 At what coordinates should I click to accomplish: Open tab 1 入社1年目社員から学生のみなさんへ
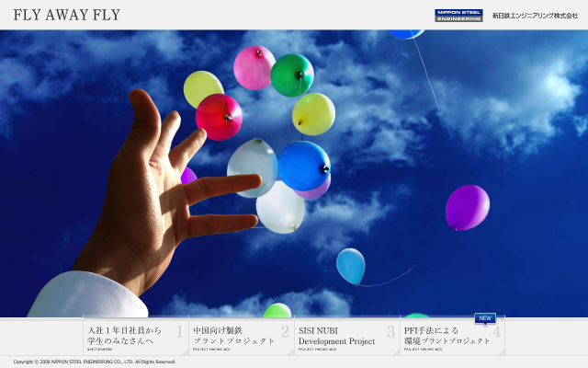[x=135, y=336]
